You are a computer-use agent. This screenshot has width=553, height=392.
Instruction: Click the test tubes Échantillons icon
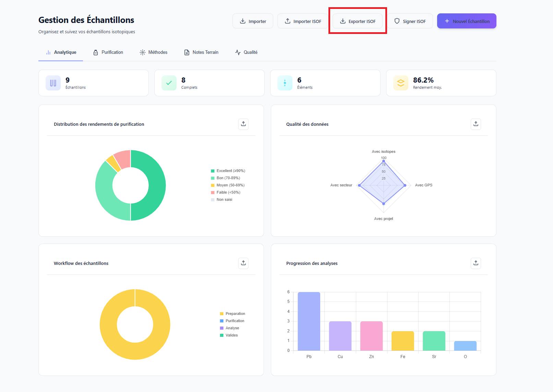53,83
